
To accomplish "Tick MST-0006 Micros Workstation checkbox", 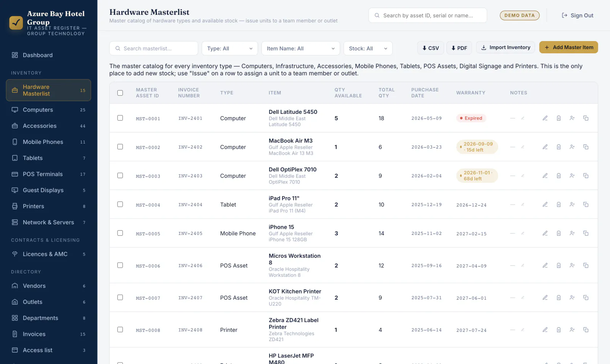I will coord(120,265).
